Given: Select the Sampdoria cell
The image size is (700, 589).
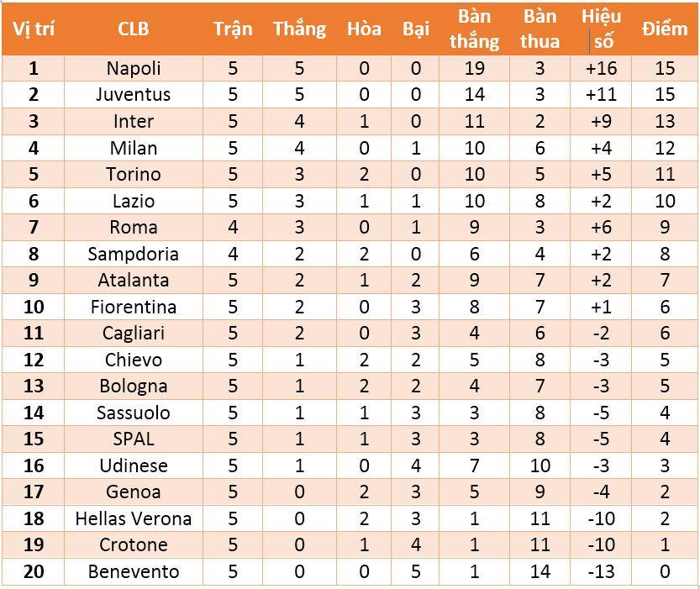Looking at the screenshot, I should (134, 254).
